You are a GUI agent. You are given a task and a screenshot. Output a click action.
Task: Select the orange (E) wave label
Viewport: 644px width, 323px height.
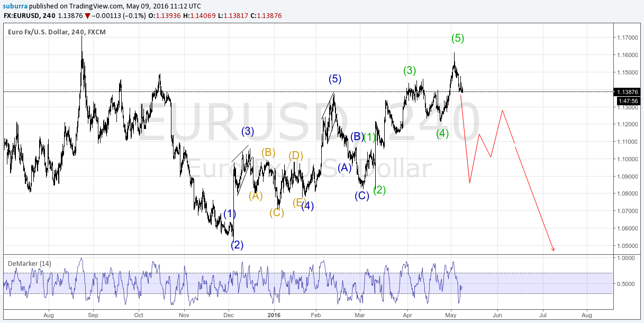pyautogui.click(x=298, y=202)
